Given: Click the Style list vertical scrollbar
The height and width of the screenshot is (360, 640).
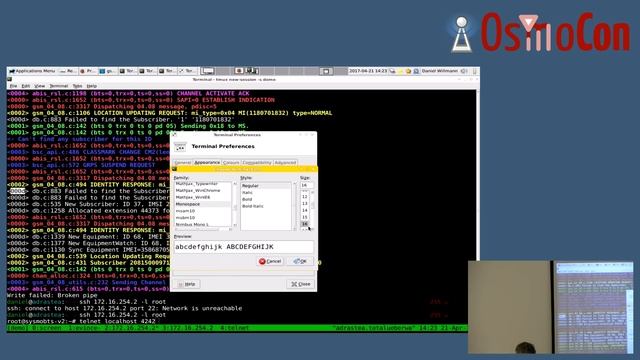Looking at the screenshot, I should tap(295, 206).
